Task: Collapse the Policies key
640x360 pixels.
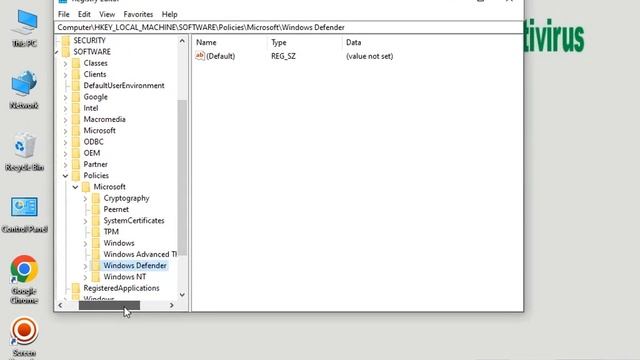Action: 65,176
